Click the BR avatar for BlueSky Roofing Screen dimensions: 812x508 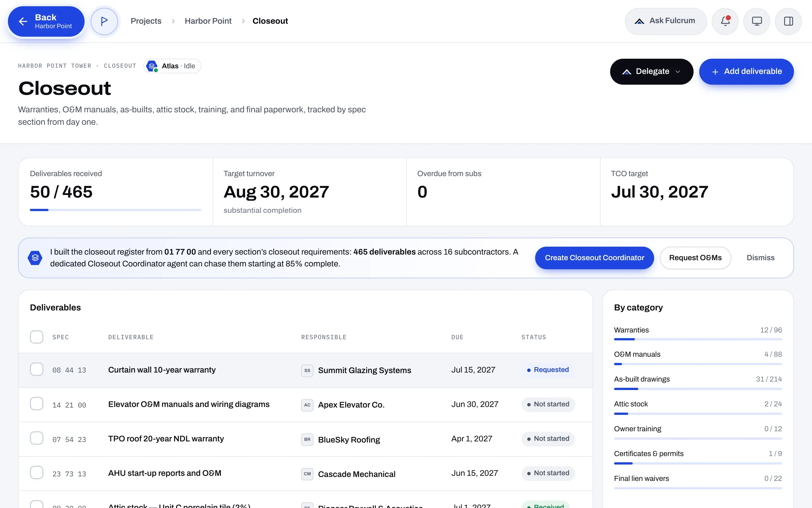click(307, 439)
